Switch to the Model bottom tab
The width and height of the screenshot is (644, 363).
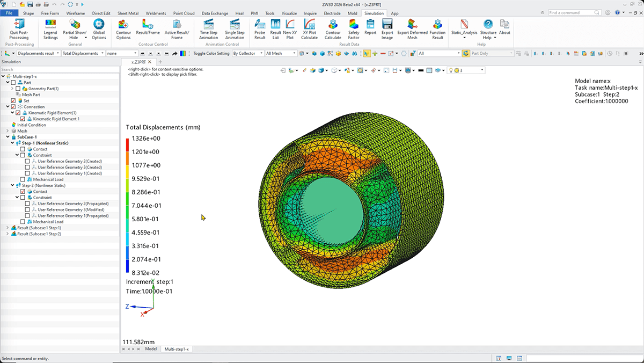tap(151, 349)
